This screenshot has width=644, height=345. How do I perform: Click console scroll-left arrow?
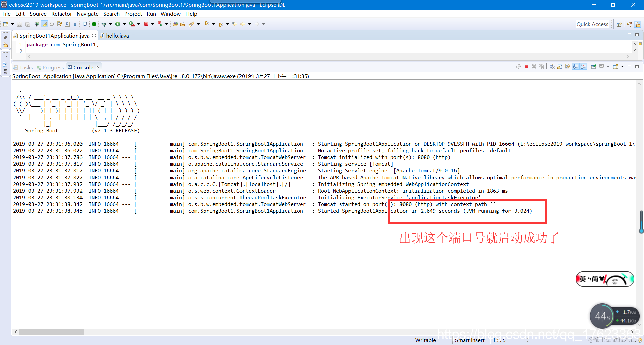(15, 332)
